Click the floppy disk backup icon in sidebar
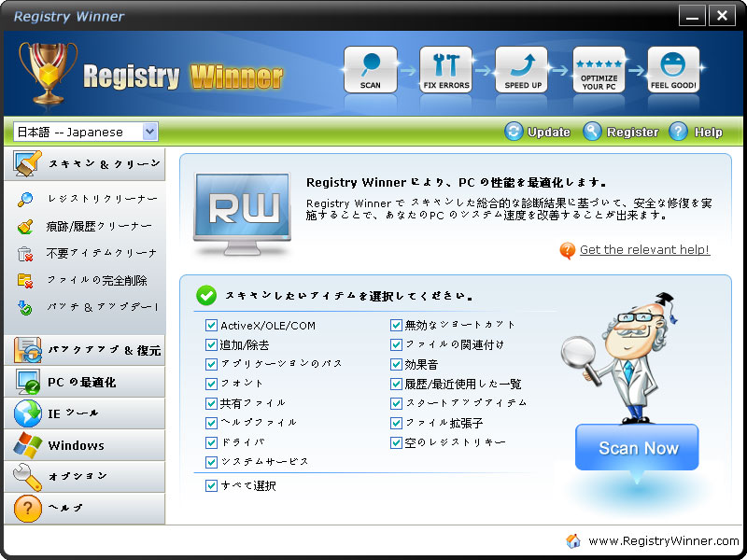Image resolution: width=747 pixels, height=560 pixels. [27, 351]
